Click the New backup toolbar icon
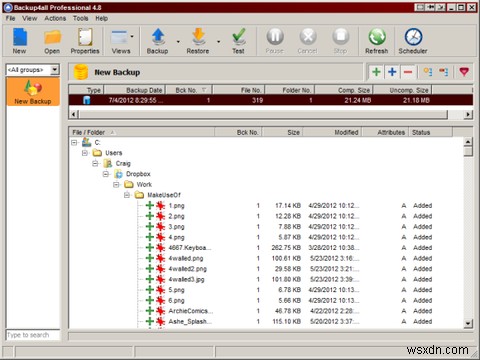 tap(20, 41)
